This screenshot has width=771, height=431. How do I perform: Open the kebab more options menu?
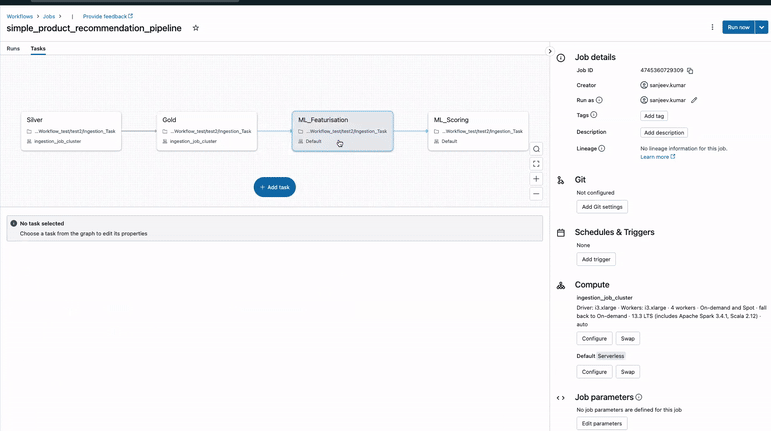tap(712, 27)
